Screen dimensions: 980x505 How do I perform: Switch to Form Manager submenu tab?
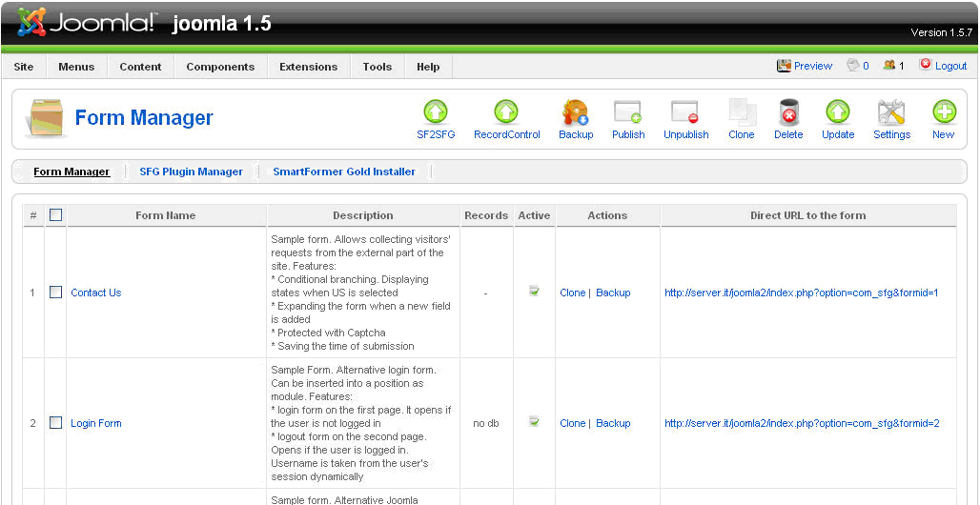point(71,172)
